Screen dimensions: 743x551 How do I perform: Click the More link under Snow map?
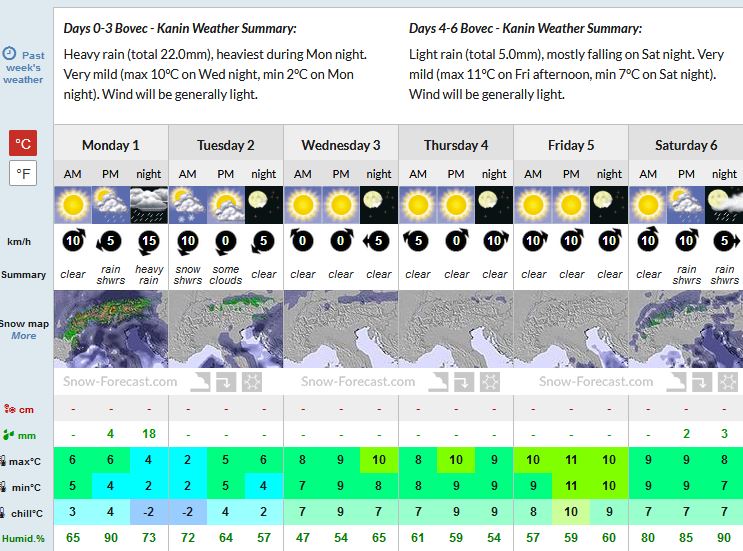[23, 336]
